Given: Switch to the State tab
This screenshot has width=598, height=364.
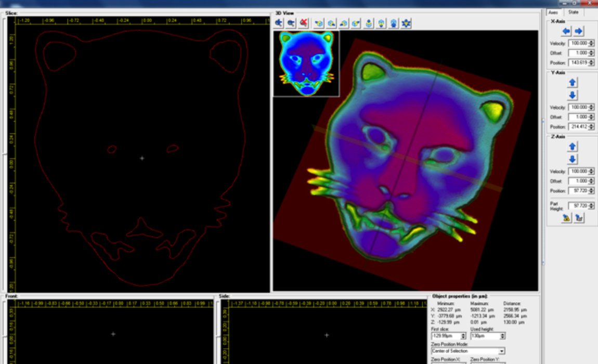Looking at the screenshot, I should pyautogui.click(x=573, y=12).
